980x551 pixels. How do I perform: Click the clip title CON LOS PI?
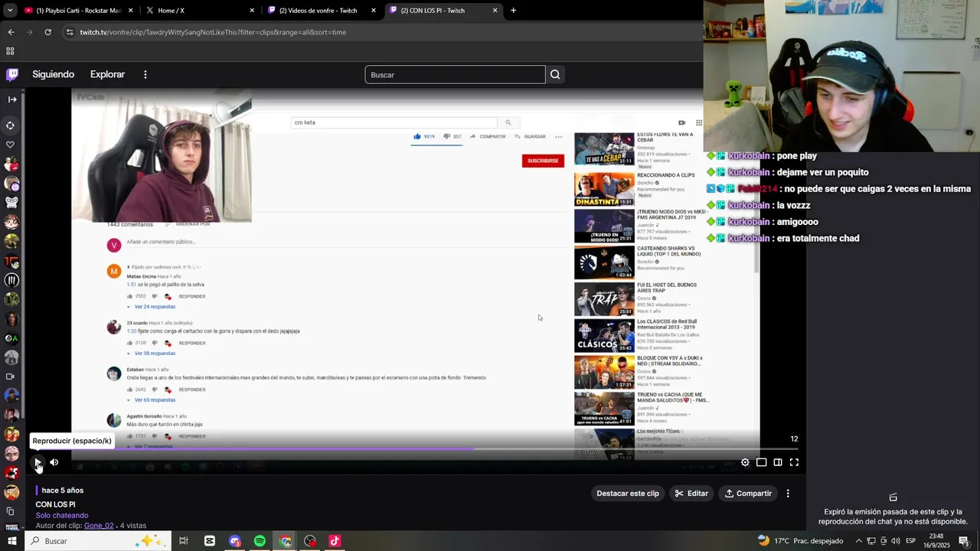55,504
